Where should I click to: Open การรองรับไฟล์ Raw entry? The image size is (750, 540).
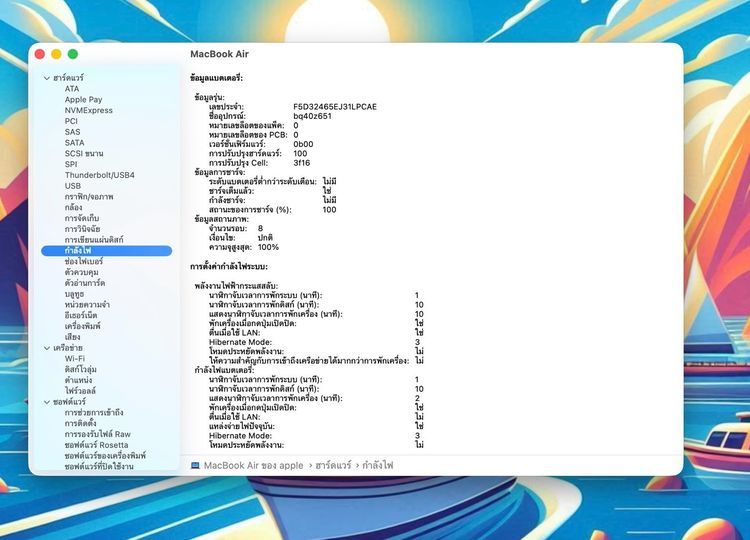pyautogui.click(x=98, y=434)
